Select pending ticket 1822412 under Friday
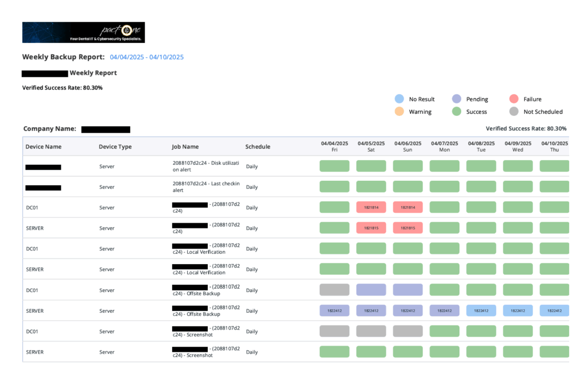The image size is (588, 380). point(334,310)
